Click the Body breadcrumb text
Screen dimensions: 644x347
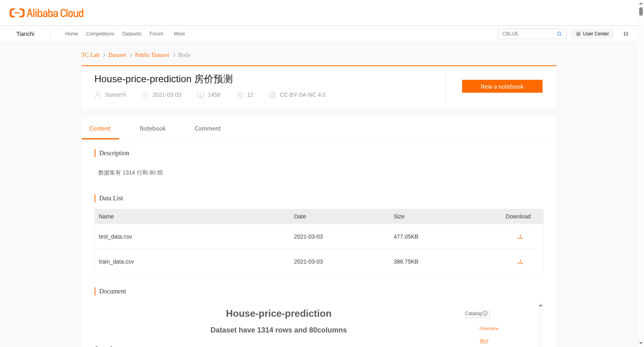tap(184, 55)
